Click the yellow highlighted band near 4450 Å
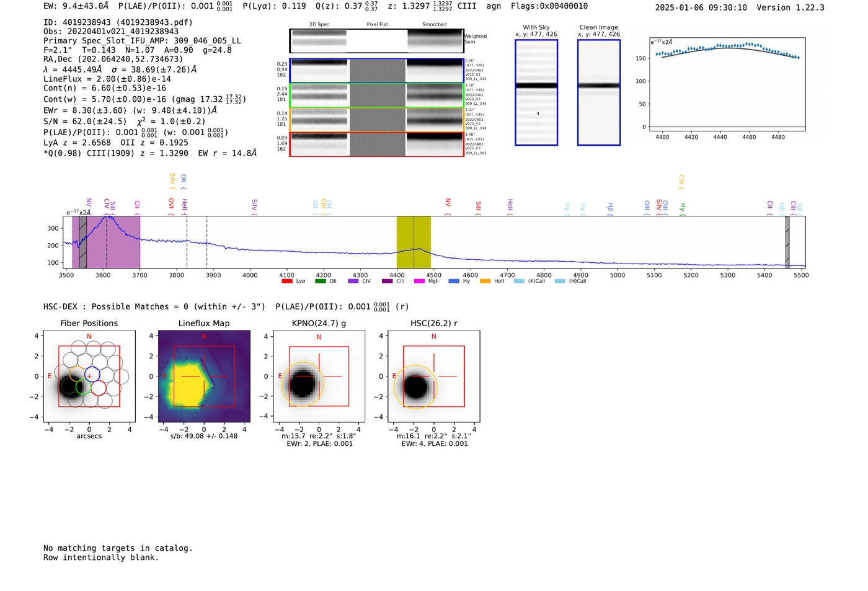868x591 pixels. (x=414, y=242)
